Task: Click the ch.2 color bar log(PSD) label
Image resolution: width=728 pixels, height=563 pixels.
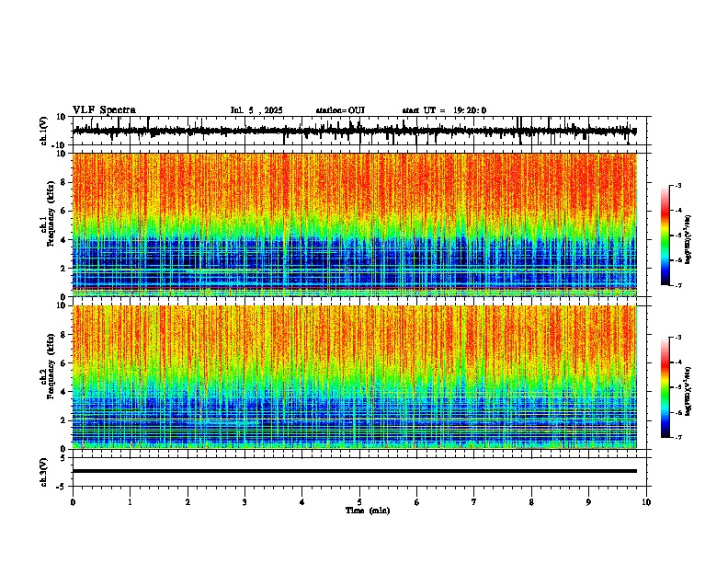Action: [688, 391]
